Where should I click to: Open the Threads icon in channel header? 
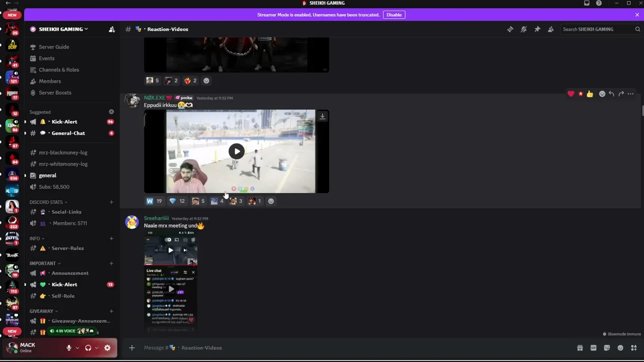pos(510,29)
